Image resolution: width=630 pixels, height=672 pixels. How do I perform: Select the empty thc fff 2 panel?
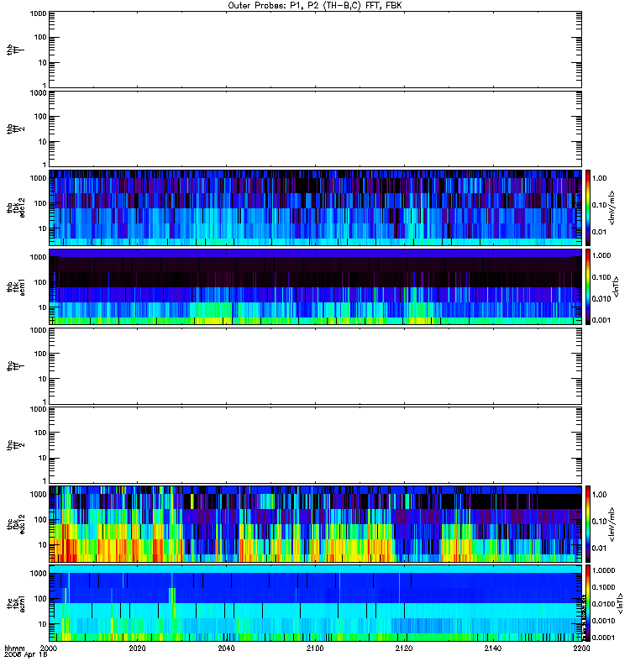coord(316,445)
